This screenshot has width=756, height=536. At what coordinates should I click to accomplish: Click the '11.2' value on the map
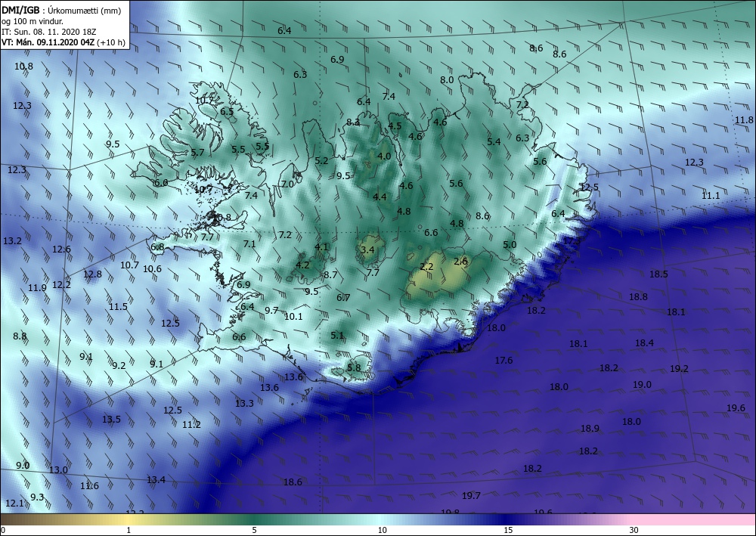[191, 425]
